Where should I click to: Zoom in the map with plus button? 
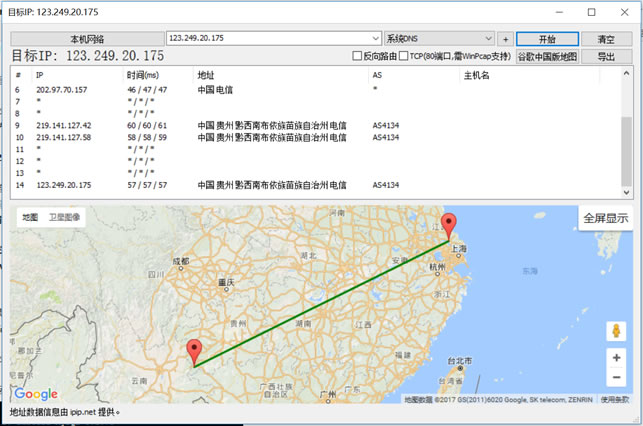pyautogui.click(x=616, y=358)
